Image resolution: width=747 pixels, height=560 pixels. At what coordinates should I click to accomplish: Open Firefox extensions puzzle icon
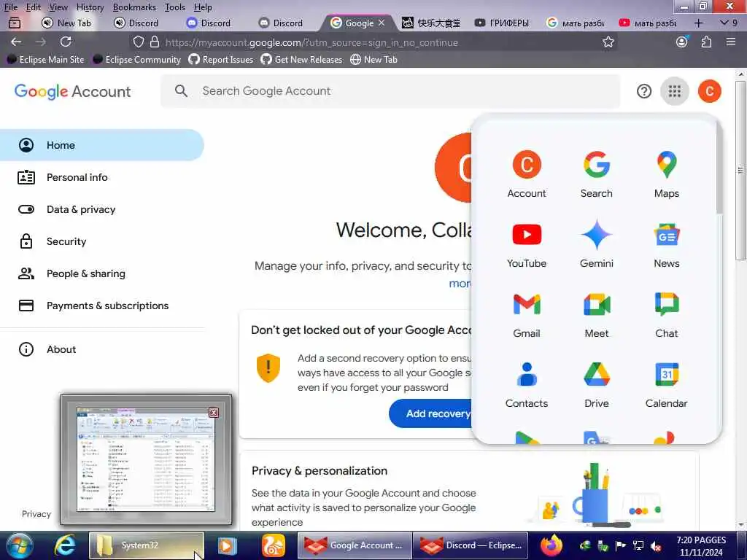(x=706, y=42)
